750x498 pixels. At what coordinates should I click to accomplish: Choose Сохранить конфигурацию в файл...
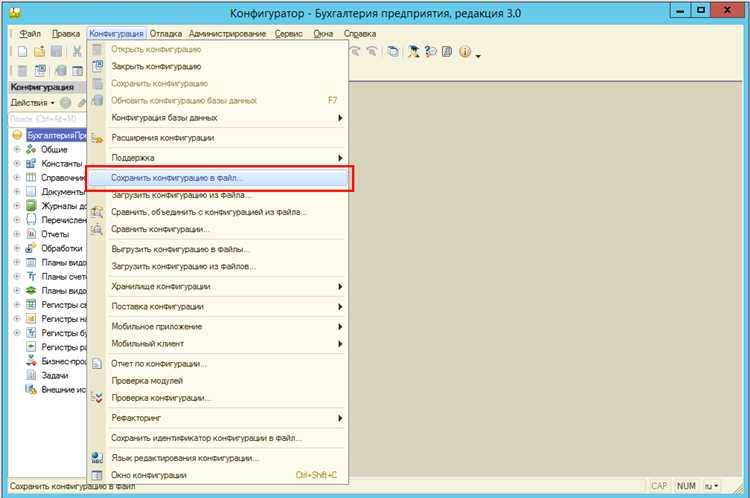point(218,178)
